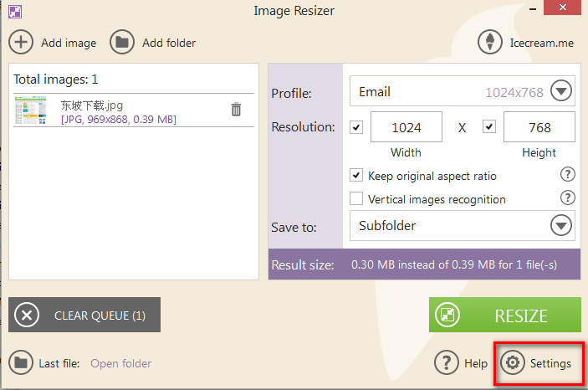Click the CLEAR QUEUE (1) button
The image size is (588, 390).
click(84, 316)
